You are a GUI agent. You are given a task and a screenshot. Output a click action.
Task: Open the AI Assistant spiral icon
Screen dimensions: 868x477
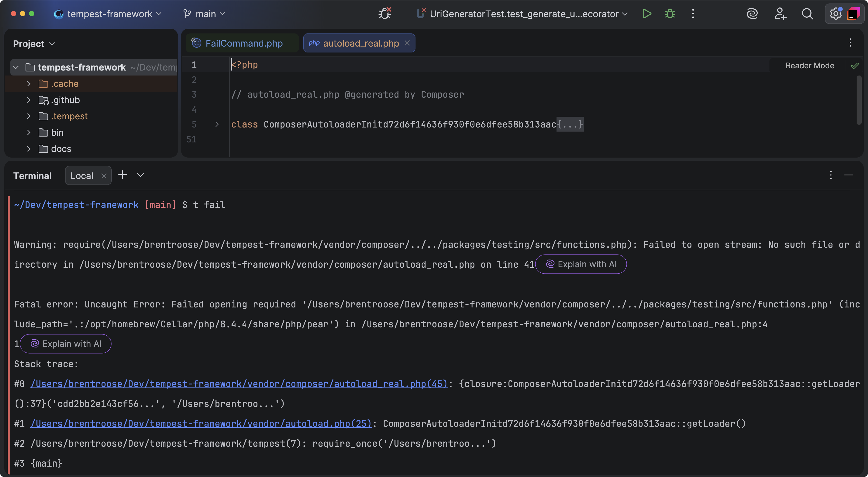(752, 14)
